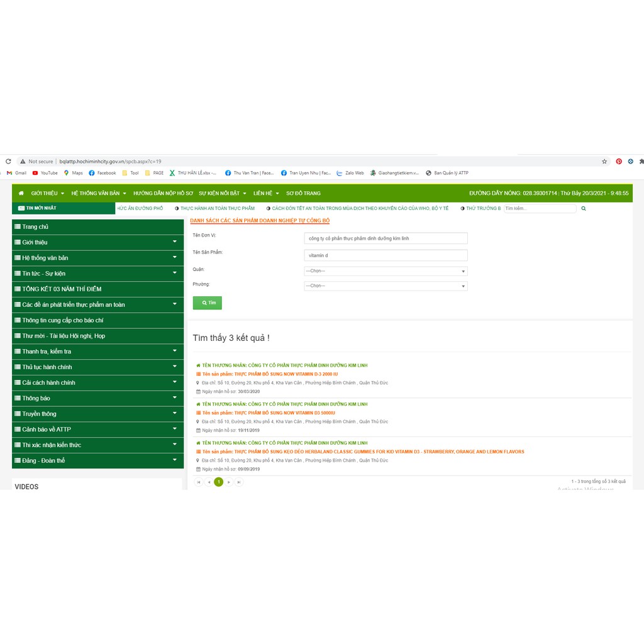This screenshot has height=644, width=644.
Task: Open the LIÊN HỆ menu
Action: pos(267,193)
